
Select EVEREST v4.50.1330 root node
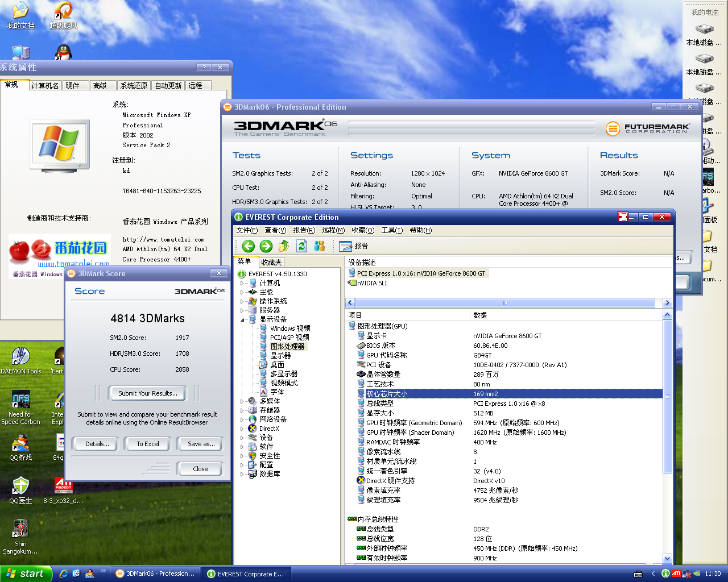pyautogui.click(x=278, y=274)
